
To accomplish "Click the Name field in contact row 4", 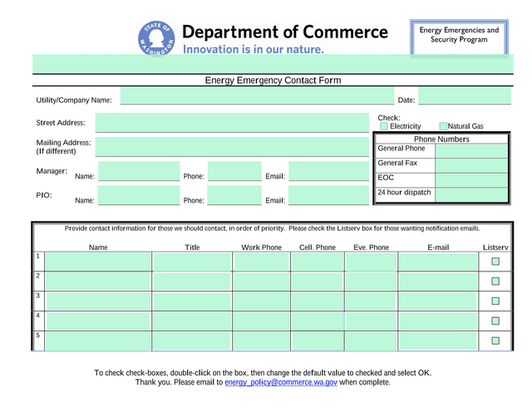I will point(98,321).
